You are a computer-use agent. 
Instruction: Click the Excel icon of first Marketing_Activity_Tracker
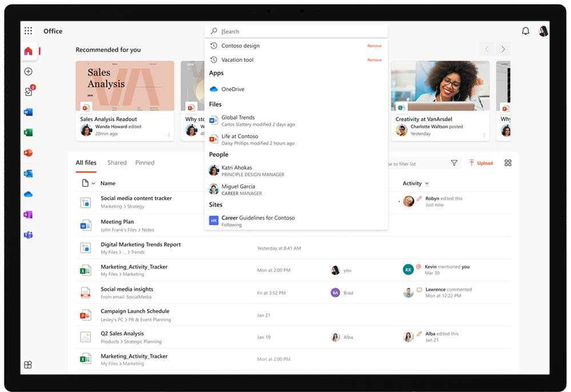tap(85, 270)
